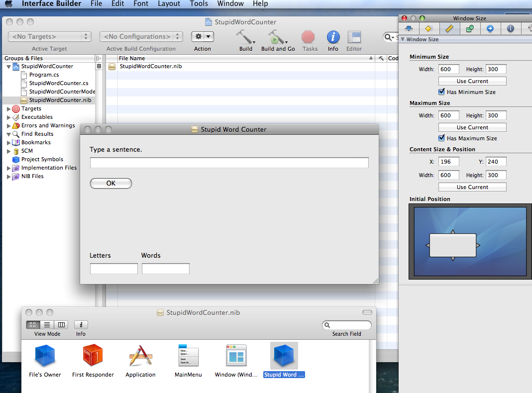Collapse the Find Results group
Image resolution: width=532 pixels, height=393 pixels.
click(x=9, y=134)
